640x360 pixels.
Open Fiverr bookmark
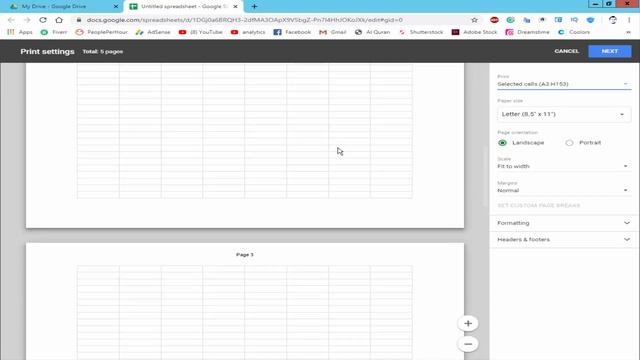(x=54, y=32)
